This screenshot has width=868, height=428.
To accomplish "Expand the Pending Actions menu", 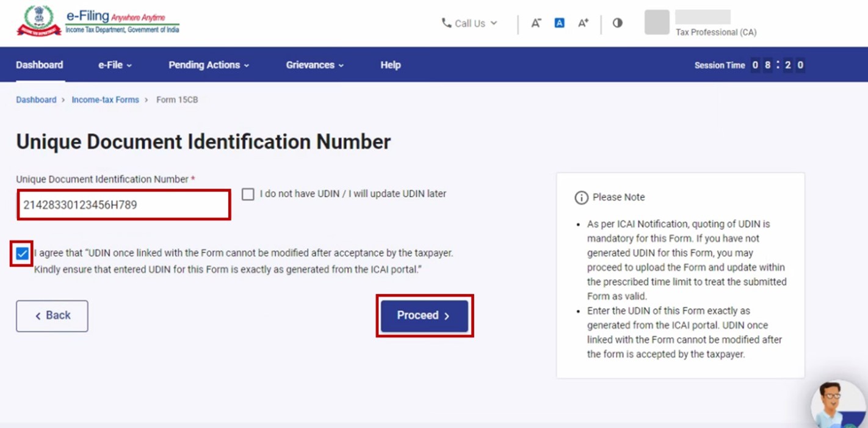I will pos(209,65).
